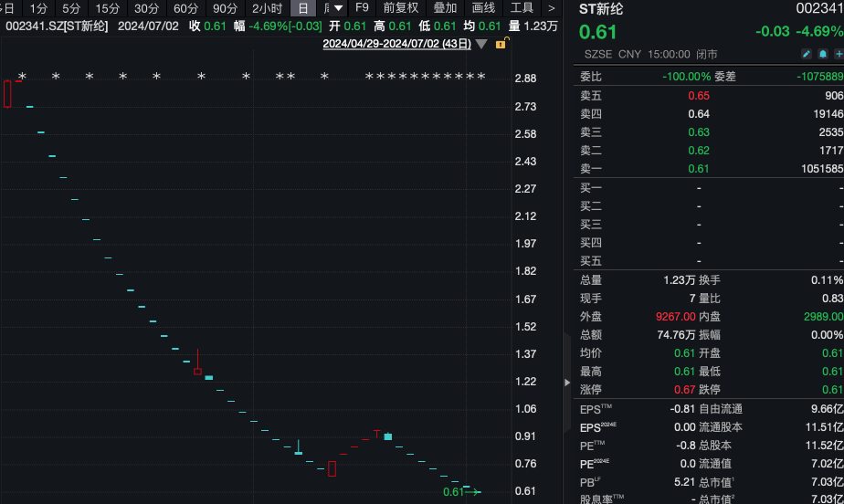Click the bell price alert icon

coord(822,54)
